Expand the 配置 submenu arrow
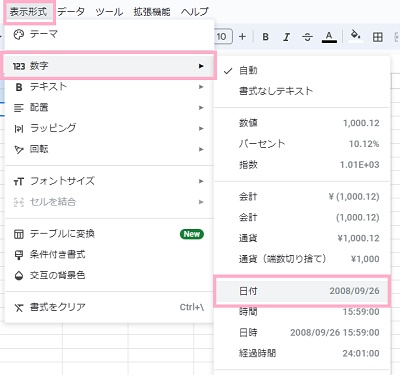 [x=201, y=108]
